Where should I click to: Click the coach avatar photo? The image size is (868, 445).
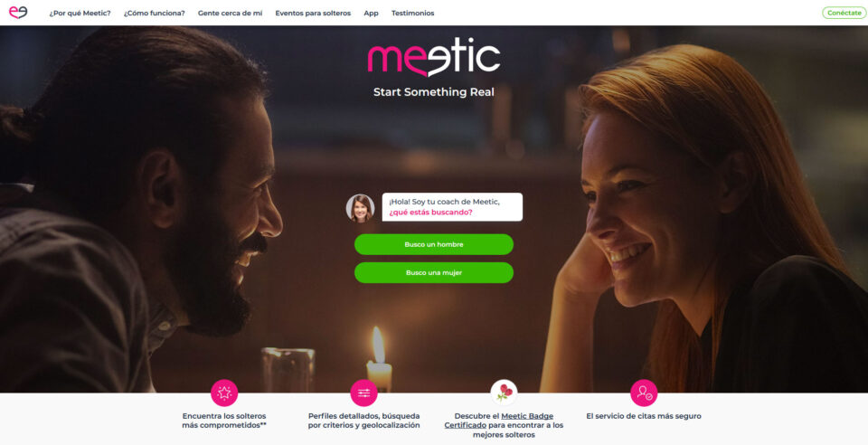361,208
